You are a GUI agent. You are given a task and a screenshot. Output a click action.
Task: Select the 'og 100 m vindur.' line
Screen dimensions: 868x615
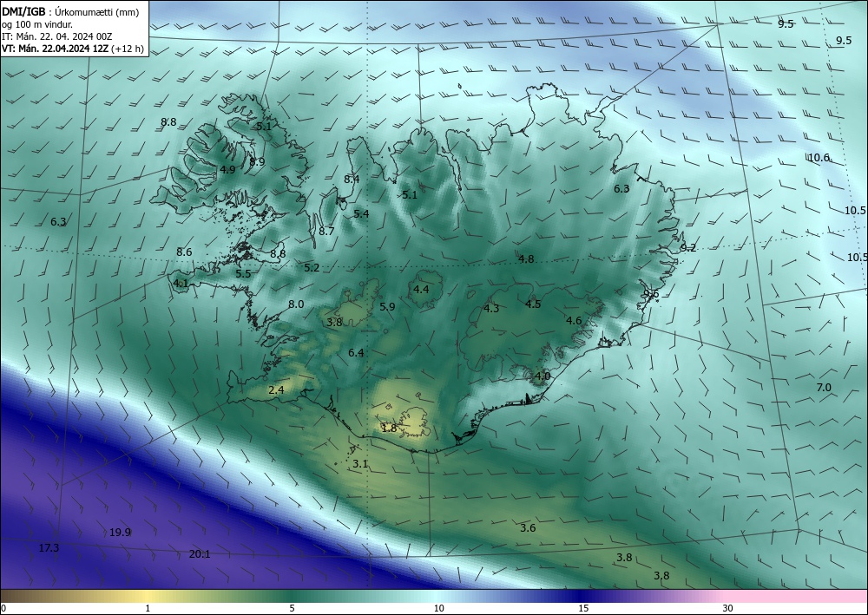pos(37,24)
